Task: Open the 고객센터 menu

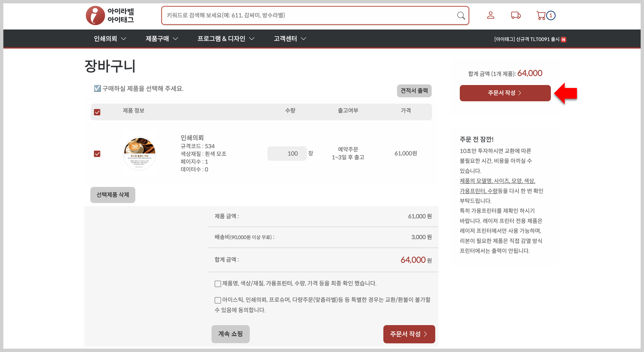Action: [x=290, y=39]
